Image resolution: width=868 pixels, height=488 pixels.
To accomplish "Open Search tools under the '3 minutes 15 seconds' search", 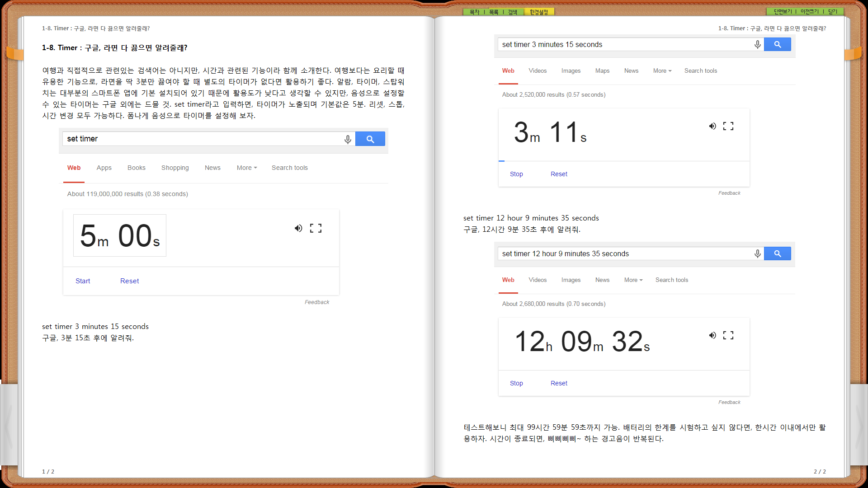I will point(701,71).
